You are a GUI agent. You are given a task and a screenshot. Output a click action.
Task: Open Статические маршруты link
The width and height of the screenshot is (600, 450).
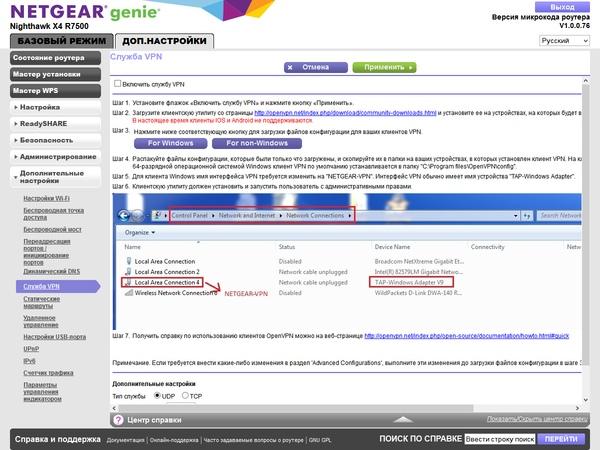point(42,302)
